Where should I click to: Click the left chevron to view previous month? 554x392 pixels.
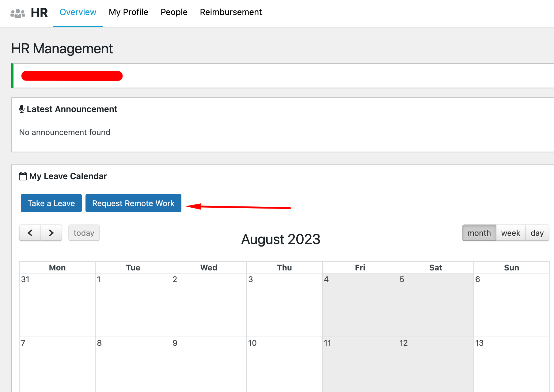click(x=30, y=233)
